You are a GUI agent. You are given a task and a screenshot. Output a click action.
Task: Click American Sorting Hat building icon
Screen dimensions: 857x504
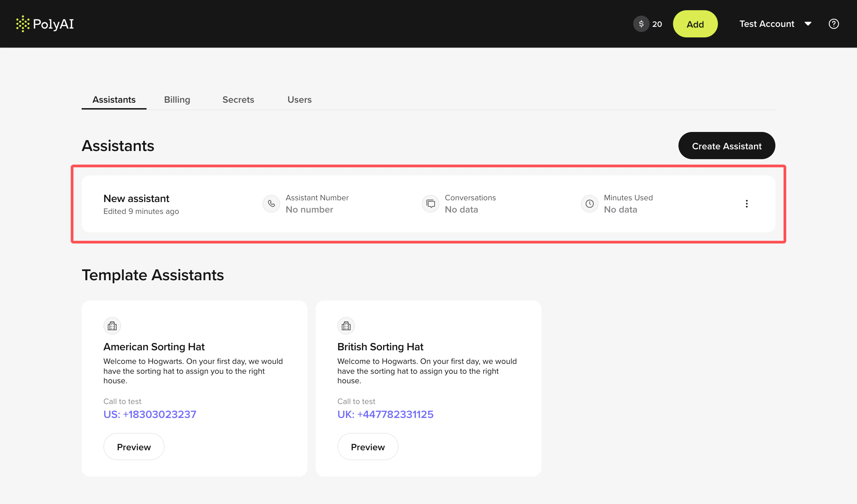(x=112, y=326)
